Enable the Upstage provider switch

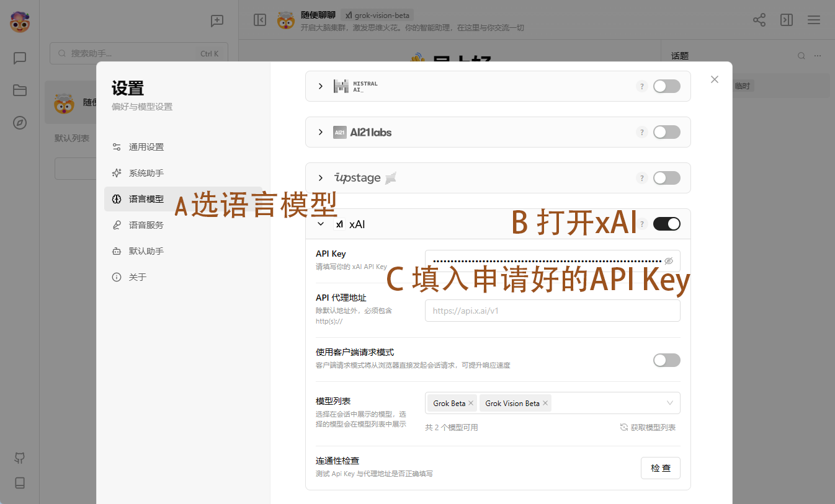pos(667,178)
